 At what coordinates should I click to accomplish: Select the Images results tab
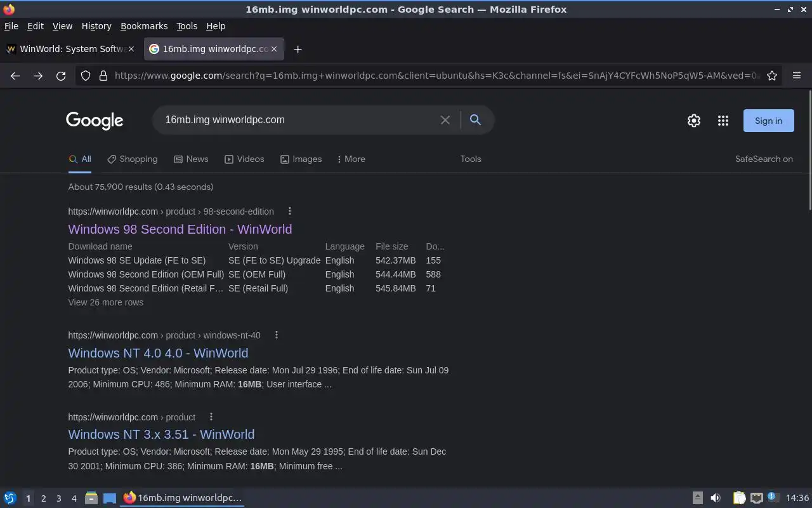coord(301,159)
